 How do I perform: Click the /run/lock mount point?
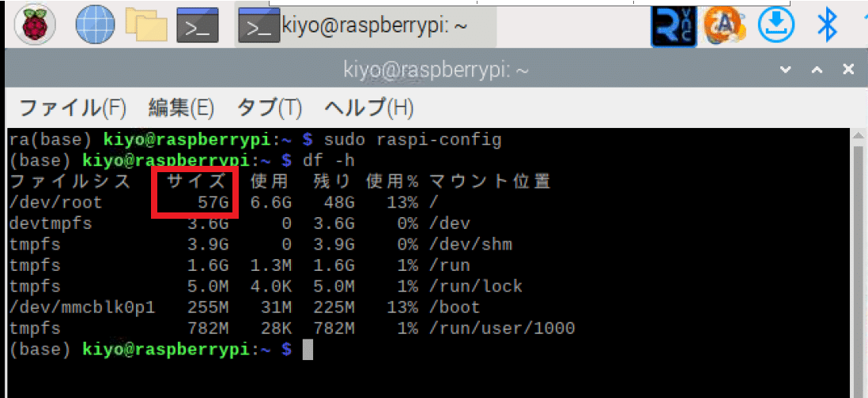click(x=476, y=287)
